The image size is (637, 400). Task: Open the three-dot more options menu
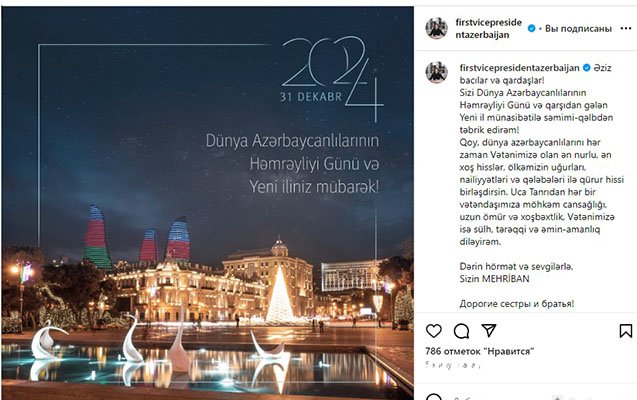tap(626, 28)
